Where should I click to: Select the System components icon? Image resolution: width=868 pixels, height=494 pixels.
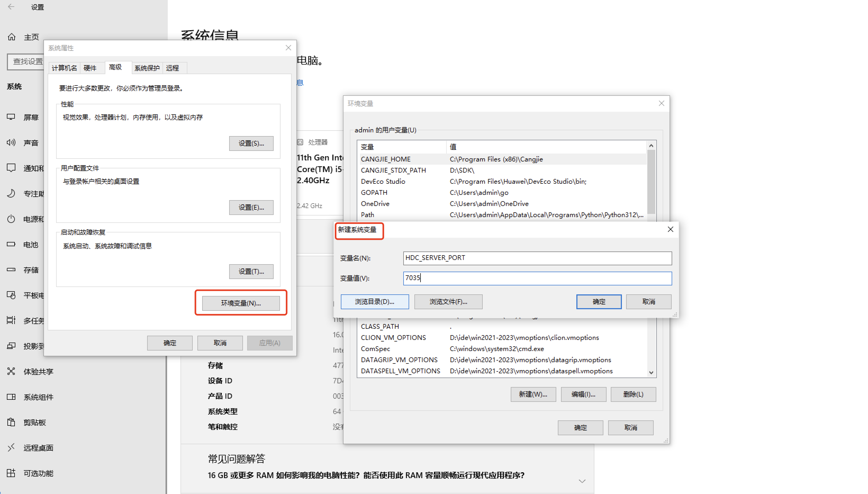pyautogui.click(x=11, y=397)
